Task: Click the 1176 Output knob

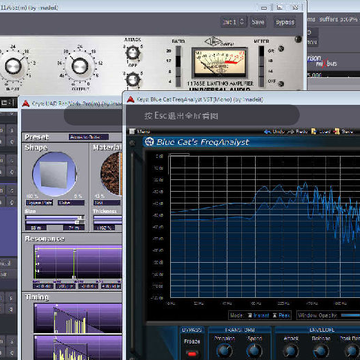Action: coord(80,66)
